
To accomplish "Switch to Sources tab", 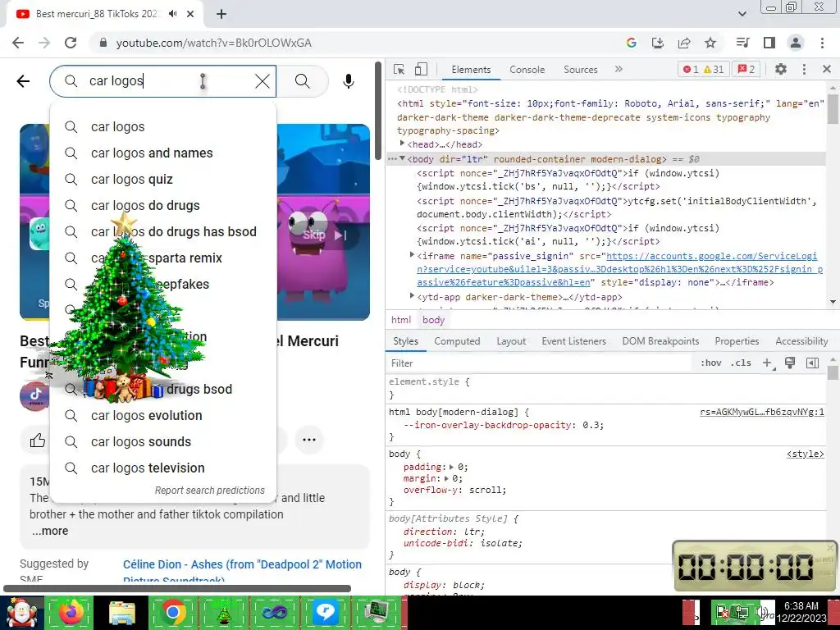I will click(x=580, y=70).
